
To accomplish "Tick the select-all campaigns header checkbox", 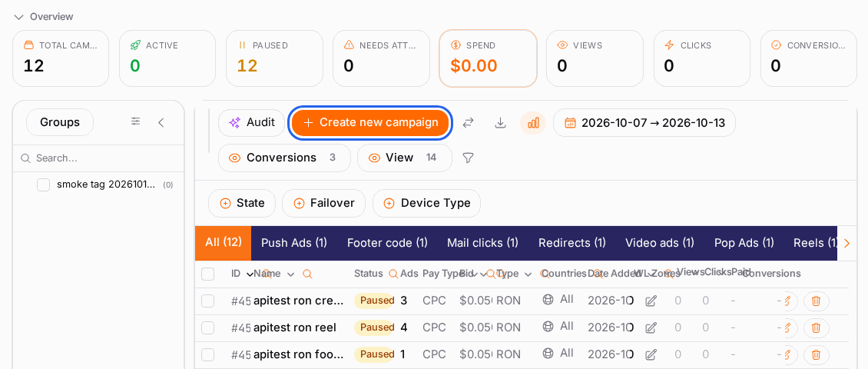I will tap(207, 274).
